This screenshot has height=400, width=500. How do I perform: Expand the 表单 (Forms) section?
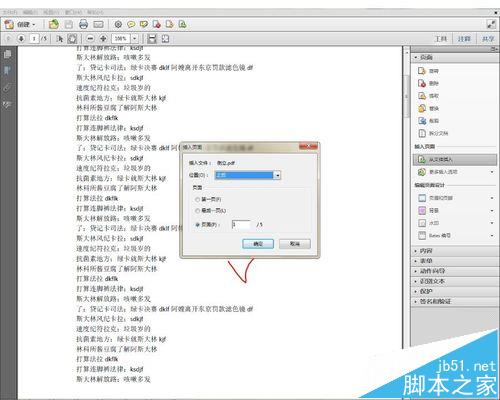454,261
